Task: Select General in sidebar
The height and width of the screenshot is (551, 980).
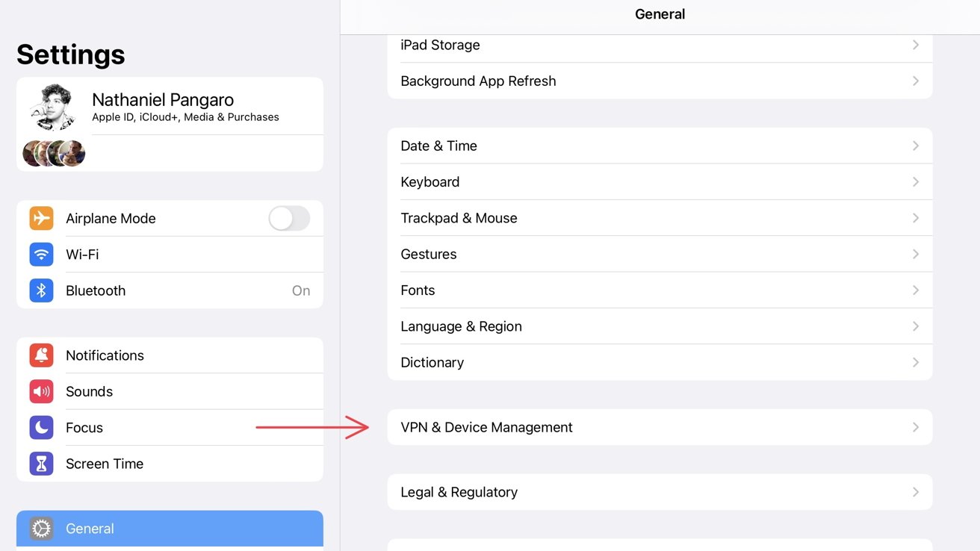Action: point(170,530)
